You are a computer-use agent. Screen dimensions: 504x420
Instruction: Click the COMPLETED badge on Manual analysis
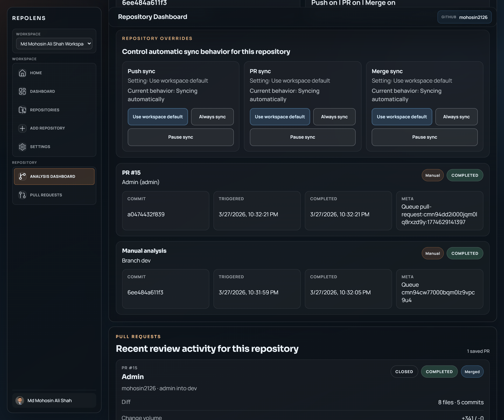tap(465, 253)
